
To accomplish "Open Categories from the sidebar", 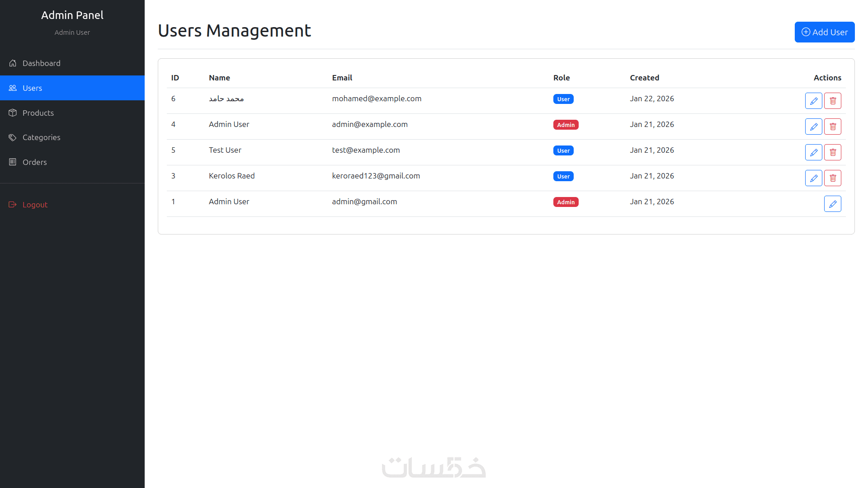I will (41, 137).
